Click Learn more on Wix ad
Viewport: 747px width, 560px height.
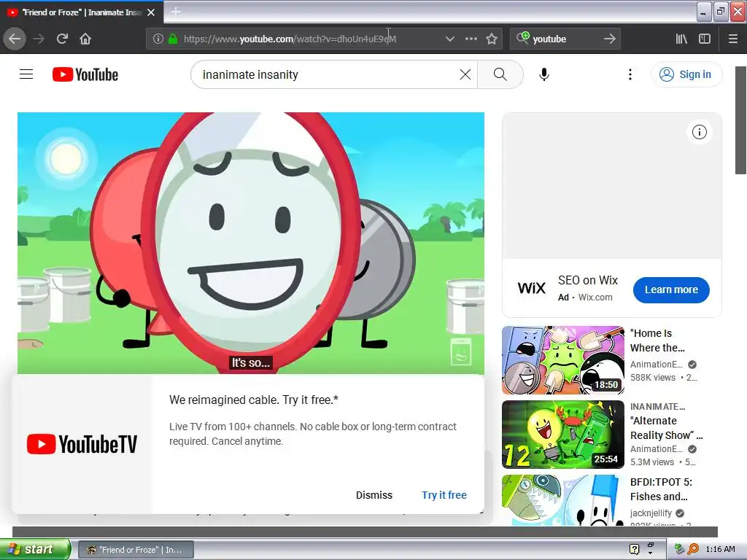(671, 289)
